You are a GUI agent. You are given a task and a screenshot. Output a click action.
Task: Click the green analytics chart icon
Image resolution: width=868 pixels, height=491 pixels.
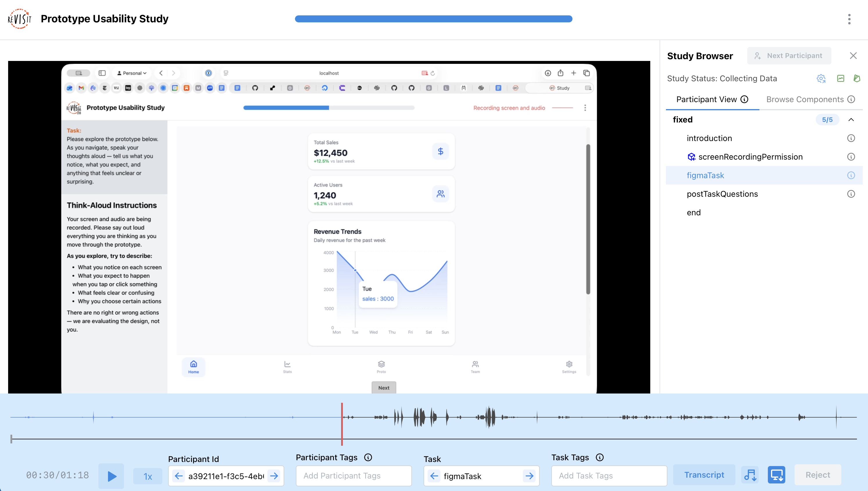(x=840, y=78)
